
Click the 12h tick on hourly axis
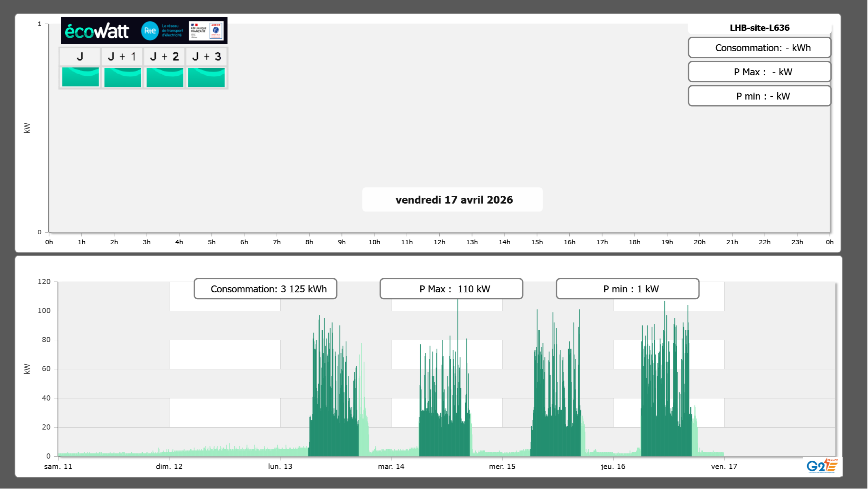[439, 242]
